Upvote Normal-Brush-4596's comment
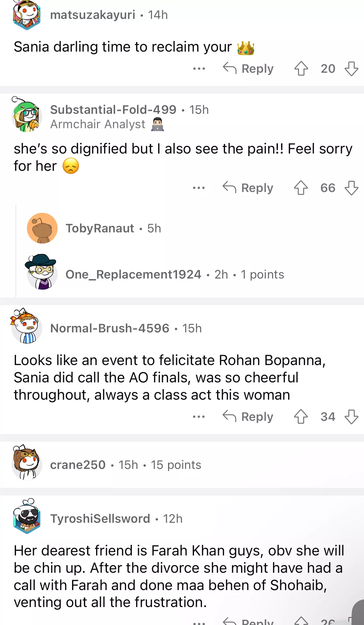 [x=301, y=417]
